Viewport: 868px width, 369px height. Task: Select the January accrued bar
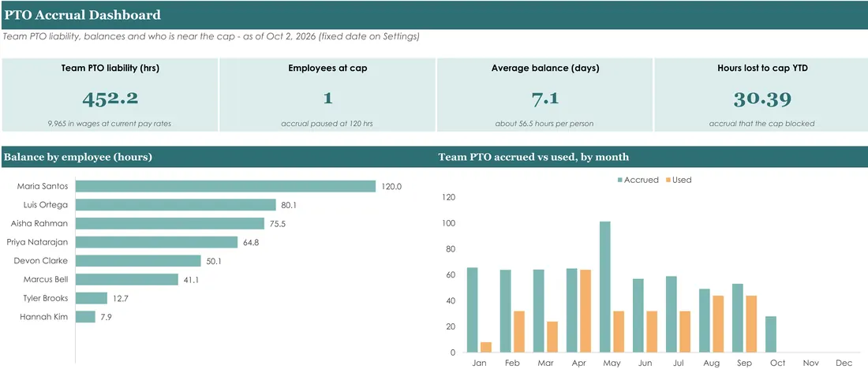472,311
